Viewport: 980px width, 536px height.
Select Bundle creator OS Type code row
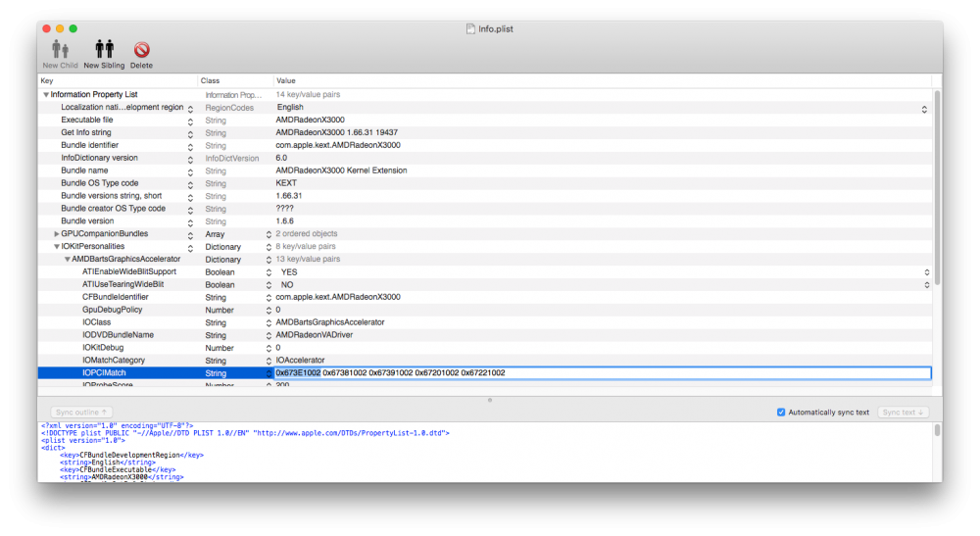[x=484, y=209]
